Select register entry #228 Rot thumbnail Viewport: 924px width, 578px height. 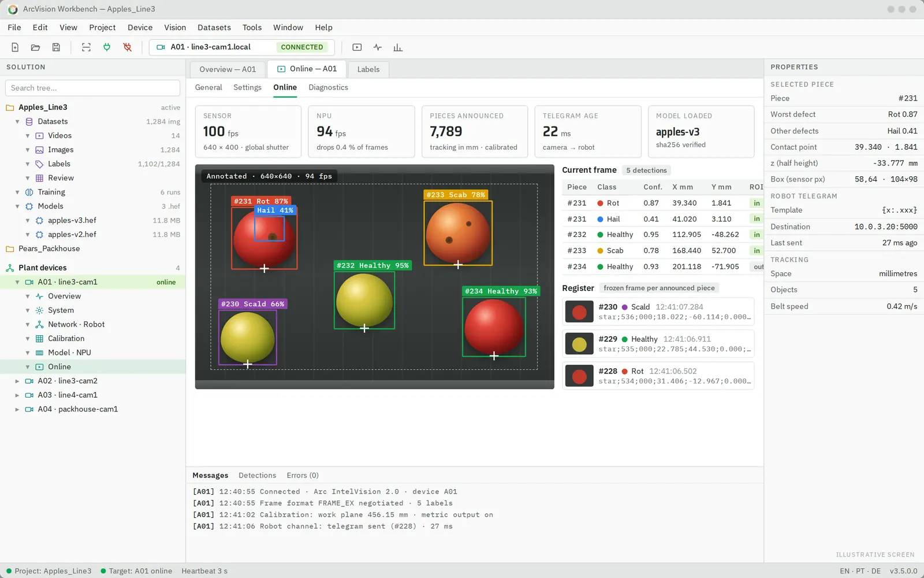(x=579, y=376)
